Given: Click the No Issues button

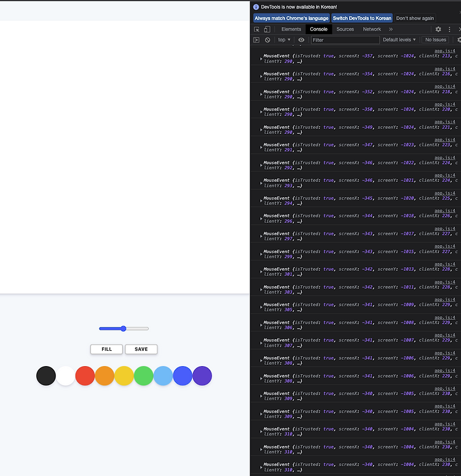Looking at the screenshot, I should (x=435, y=40).
